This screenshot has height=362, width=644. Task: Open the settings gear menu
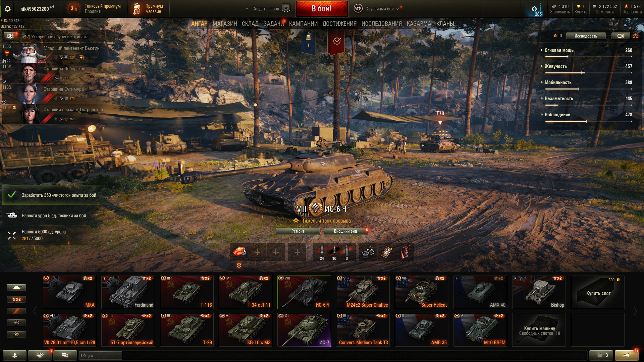[8, 9]
